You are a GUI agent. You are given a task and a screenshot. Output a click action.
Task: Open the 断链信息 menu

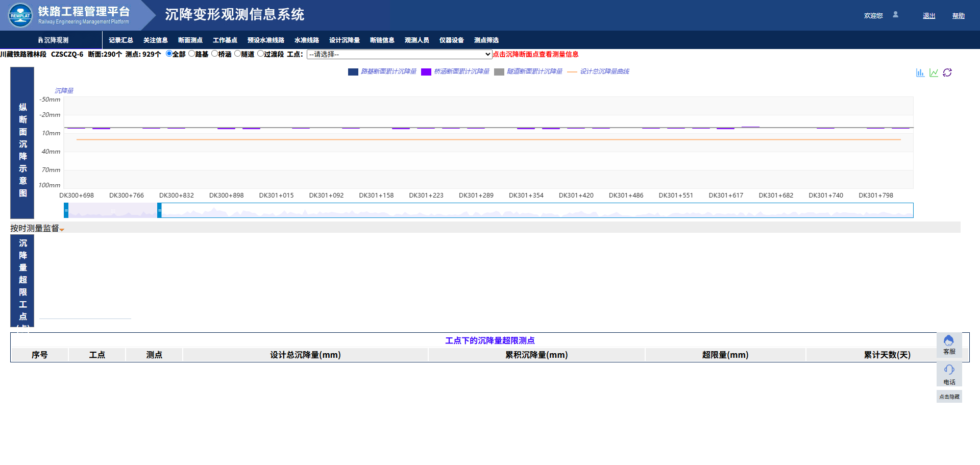[x=382, y=40]
